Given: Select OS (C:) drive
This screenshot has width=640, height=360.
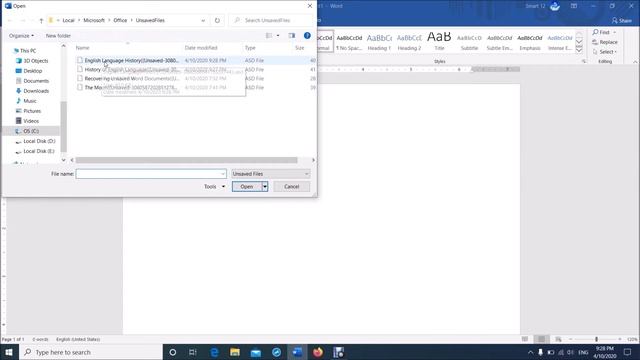Looking at the screenshot, I should 31,131.
